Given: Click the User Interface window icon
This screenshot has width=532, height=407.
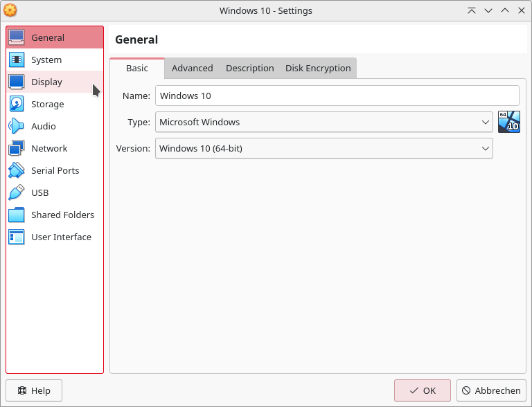Looking at the screenshot, I should pyautogui.click(x=17, y=237).
